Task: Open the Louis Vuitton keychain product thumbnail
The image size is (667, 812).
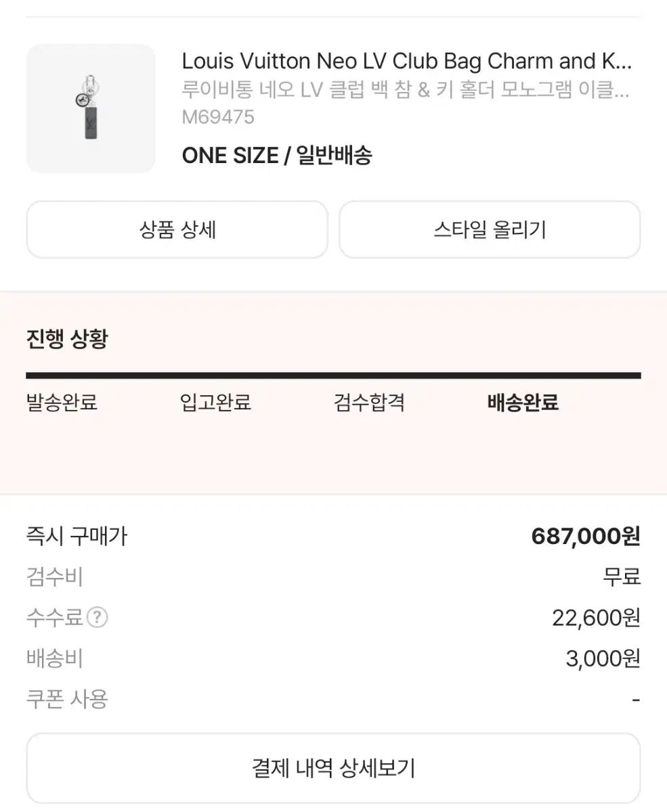Action: [91, 108]
